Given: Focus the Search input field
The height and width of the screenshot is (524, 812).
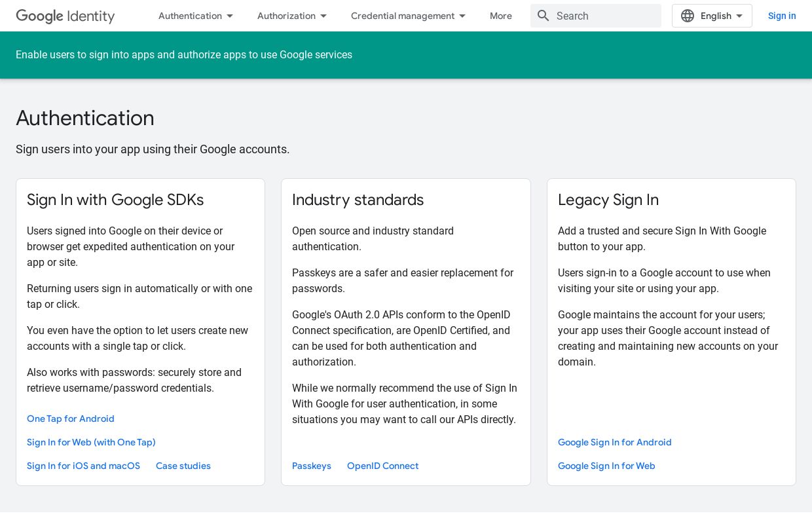Looking at the screenshot, I should pyautogui.click(x=596, y=16).
